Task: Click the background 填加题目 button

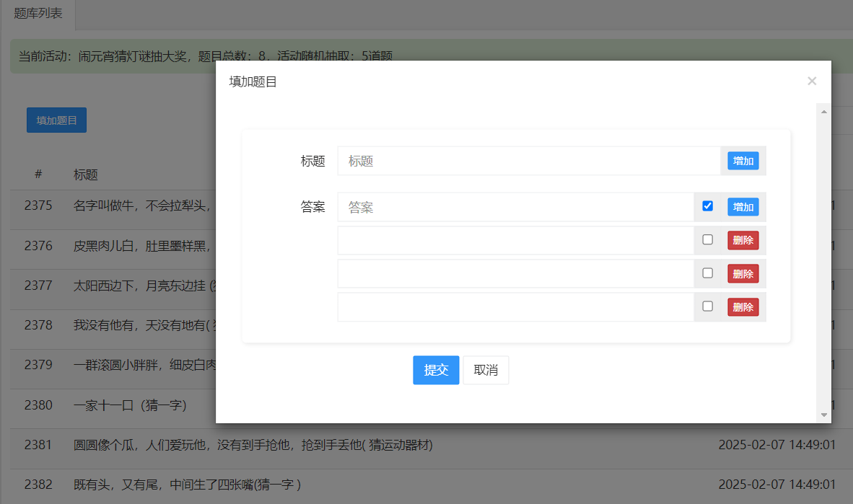Action: tap(56, 120)
